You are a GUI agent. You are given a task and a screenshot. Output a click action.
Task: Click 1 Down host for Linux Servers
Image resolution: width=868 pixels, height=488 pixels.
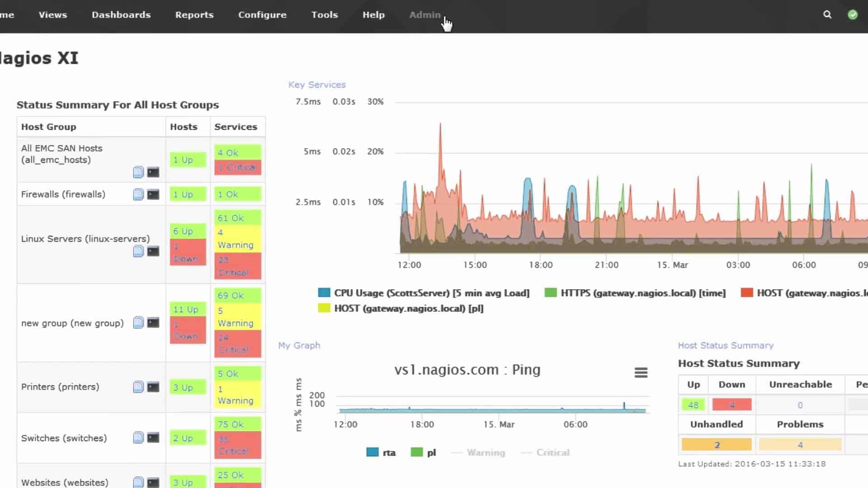tap(188, 252)
